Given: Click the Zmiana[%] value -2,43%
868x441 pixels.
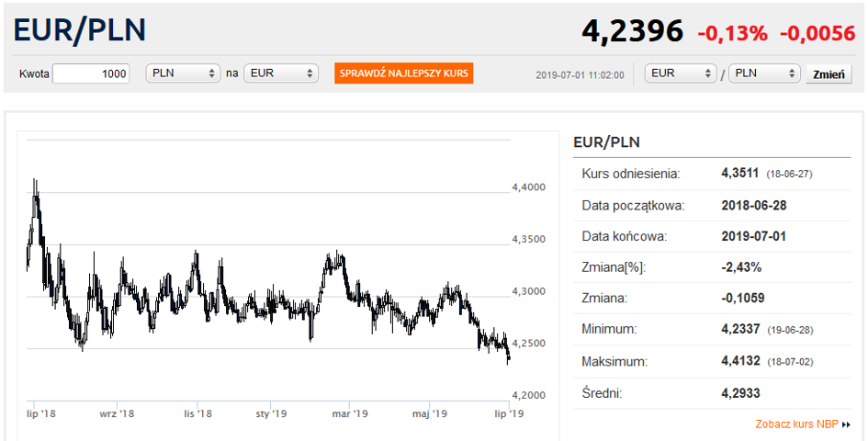Looking at the screenshot, I should pyautogui.click(x=742, y=267).
